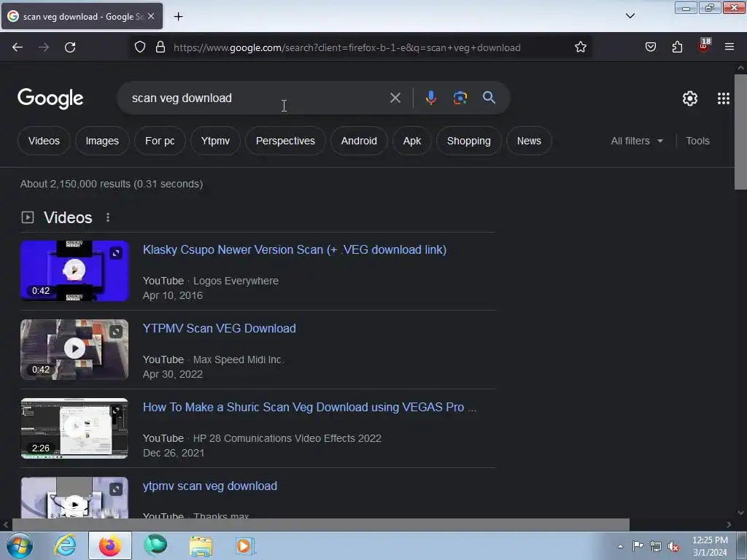747x560 pixels.
Task: Close the scan veg download tab
Action: pos(151,16)
